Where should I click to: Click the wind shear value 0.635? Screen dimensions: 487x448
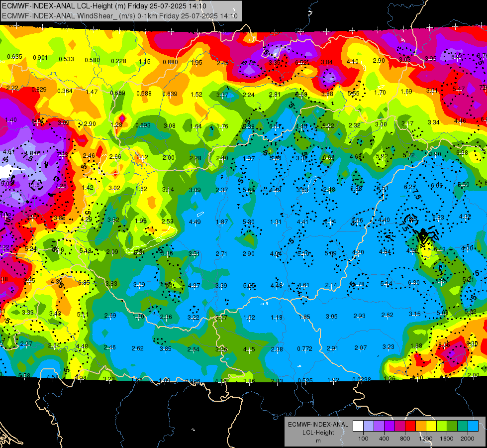pyautogui.click(x=14, y=57)
